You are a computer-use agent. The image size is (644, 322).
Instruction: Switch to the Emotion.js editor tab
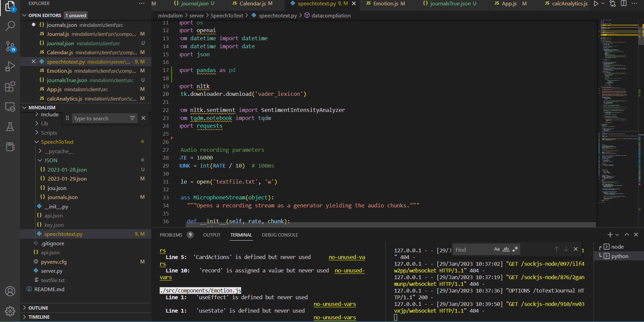(x=386, y=4)
